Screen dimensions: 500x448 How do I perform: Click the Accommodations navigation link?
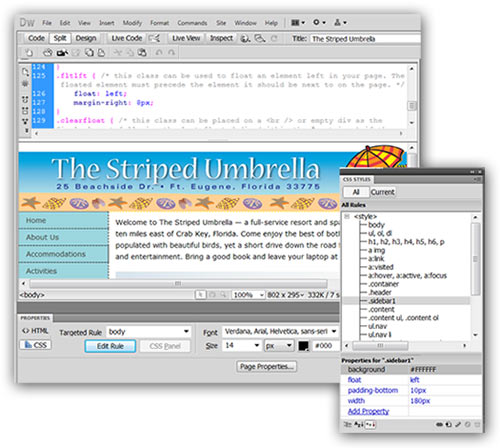point(56,254)
